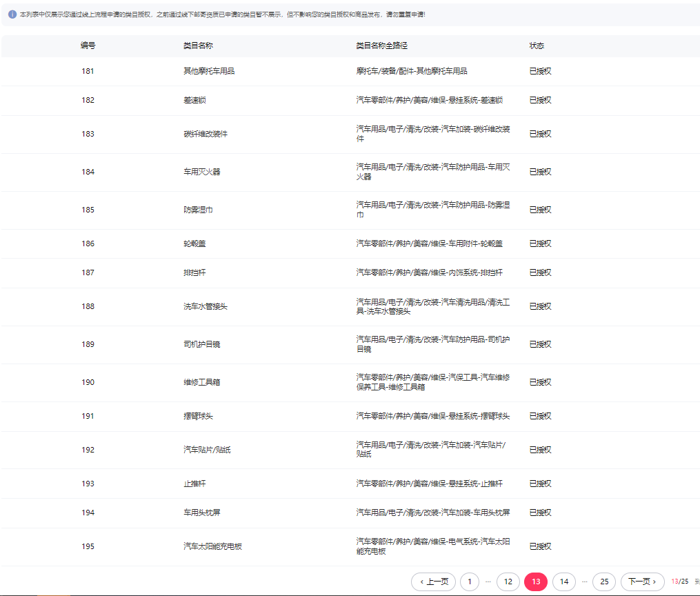Viewport: 700px width, 596px height.
Task: Jump to page 1
Action: coord(469,582)
